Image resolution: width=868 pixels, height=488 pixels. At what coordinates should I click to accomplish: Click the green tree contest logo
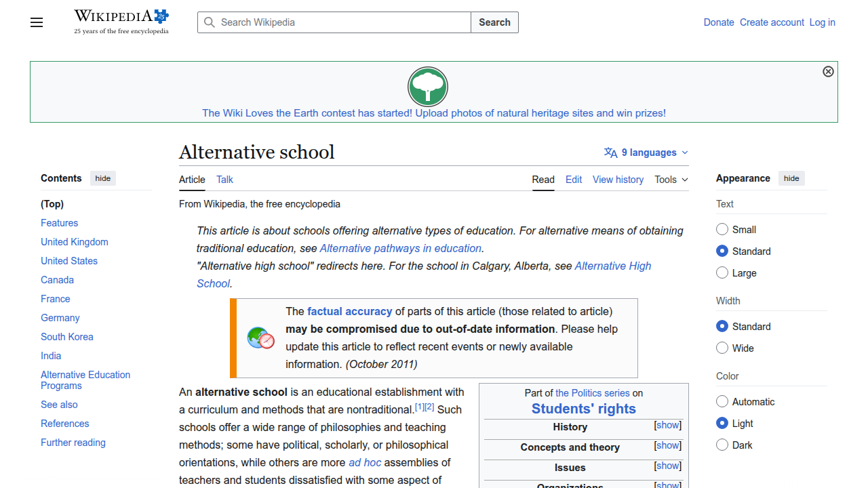coord(428,87)
